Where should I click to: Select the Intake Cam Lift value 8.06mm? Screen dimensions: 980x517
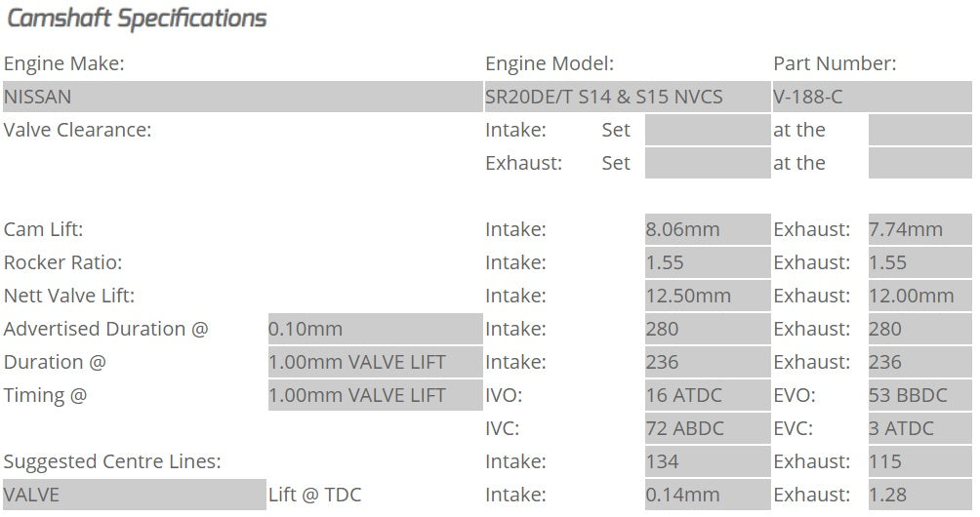tap(708, 230)
